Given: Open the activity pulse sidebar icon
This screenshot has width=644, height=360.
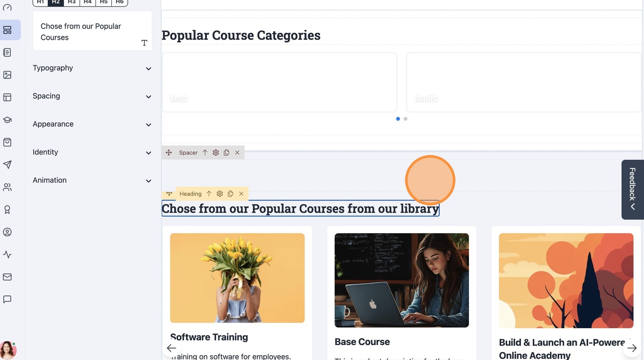Looking at the screenshot, I should [x=7, y=254].
